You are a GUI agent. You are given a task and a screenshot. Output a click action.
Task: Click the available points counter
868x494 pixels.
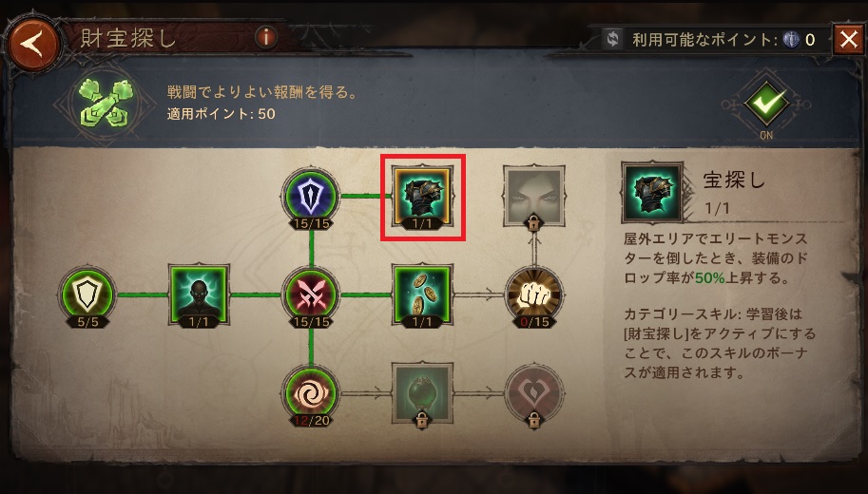pos(723,39)
